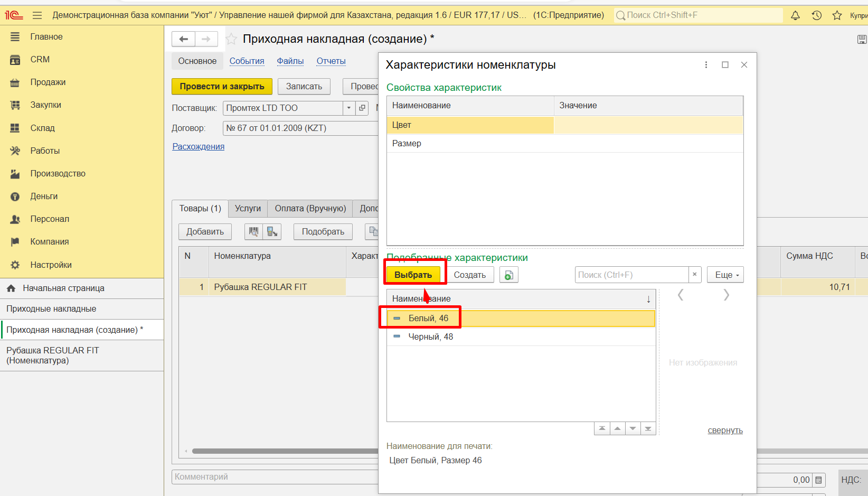Open the Закупки section in sidebar
868x496 pixels.
pos(45,105)
